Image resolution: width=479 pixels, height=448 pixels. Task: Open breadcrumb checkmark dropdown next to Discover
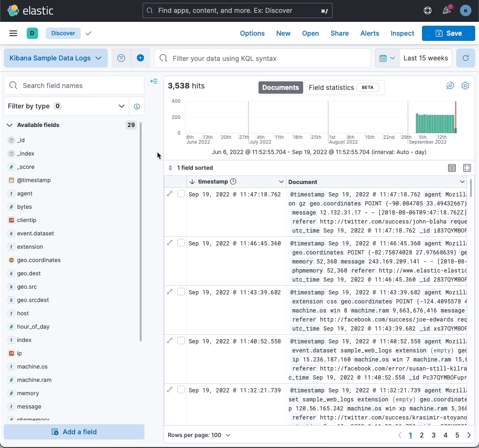tap(88, 33)
